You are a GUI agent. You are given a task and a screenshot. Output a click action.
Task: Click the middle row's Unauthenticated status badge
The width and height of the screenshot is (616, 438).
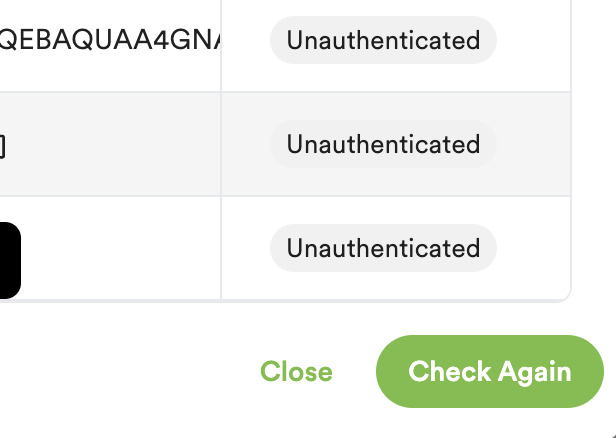[383, 144]
